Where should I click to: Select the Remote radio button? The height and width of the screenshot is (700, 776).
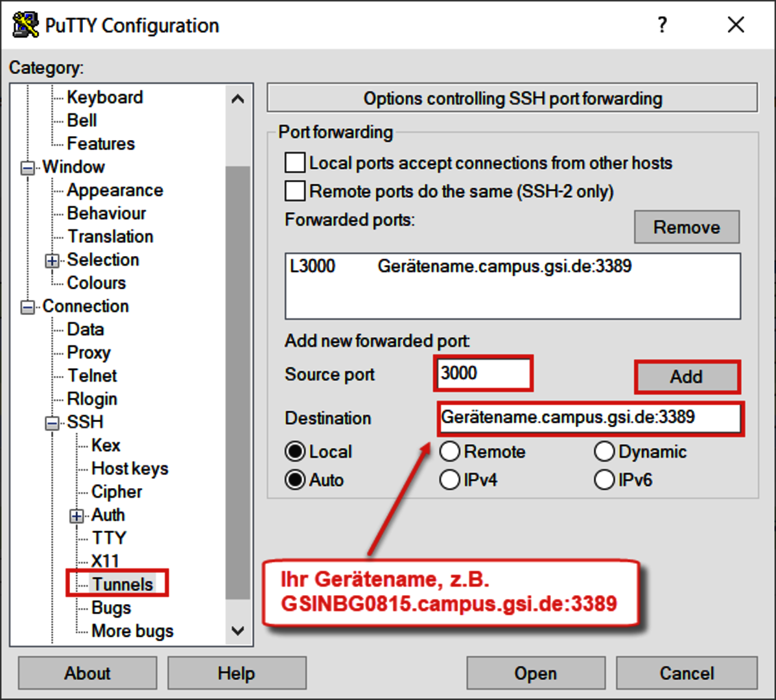point(450,452)
